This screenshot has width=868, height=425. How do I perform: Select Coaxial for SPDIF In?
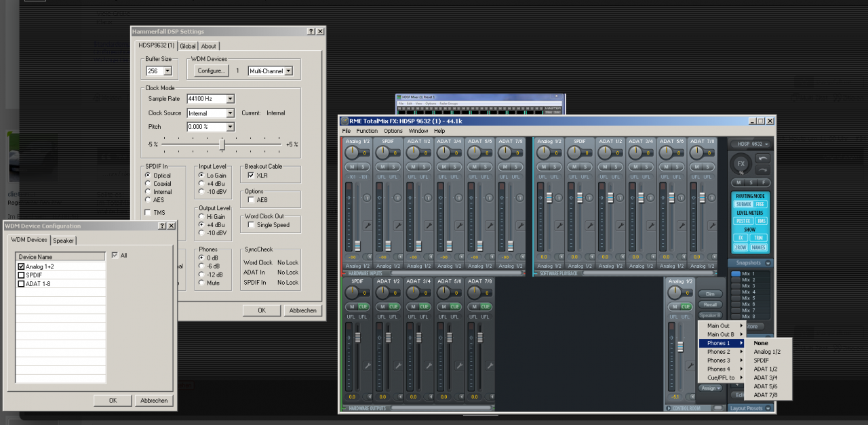148,184
